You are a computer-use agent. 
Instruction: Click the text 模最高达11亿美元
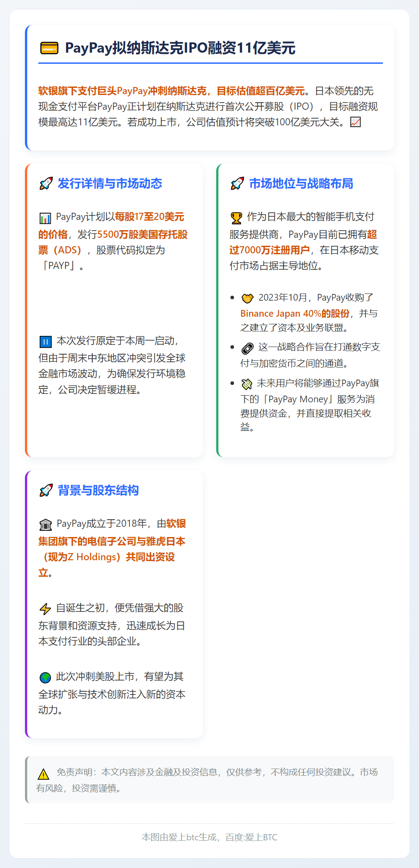pyautogui.click(x=78, y=122)
